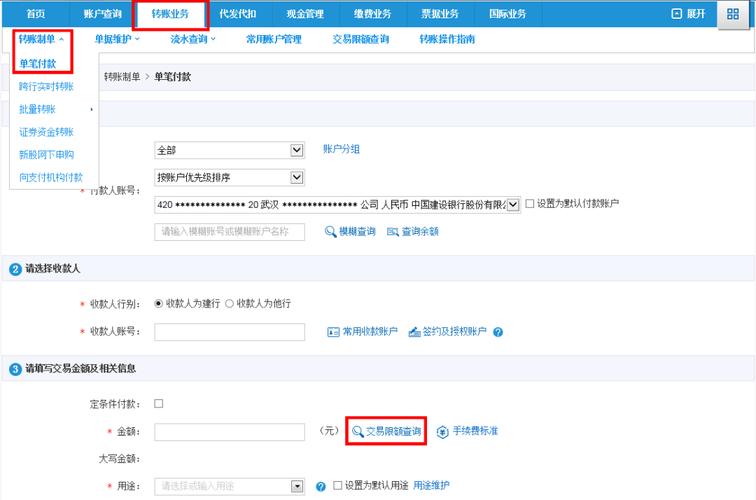Click 交易限额查询 magnifier link near amount
Image resolution: width=756 pixels, height=500 pixels.
pyautogui.click(x=386, y=431)
